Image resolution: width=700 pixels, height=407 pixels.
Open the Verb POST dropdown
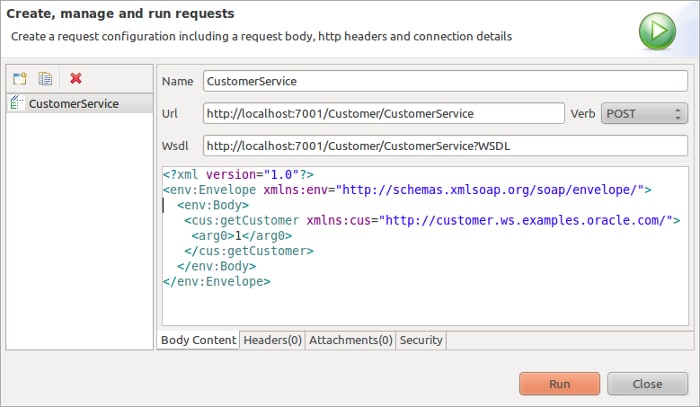click(644, 113)
